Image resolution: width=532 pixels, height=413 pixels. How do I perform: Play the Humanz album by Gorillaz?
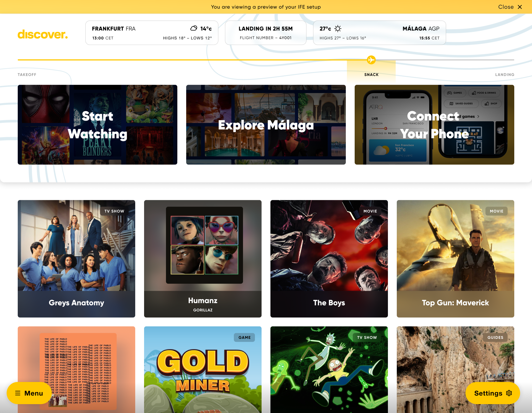click(203, 259)
